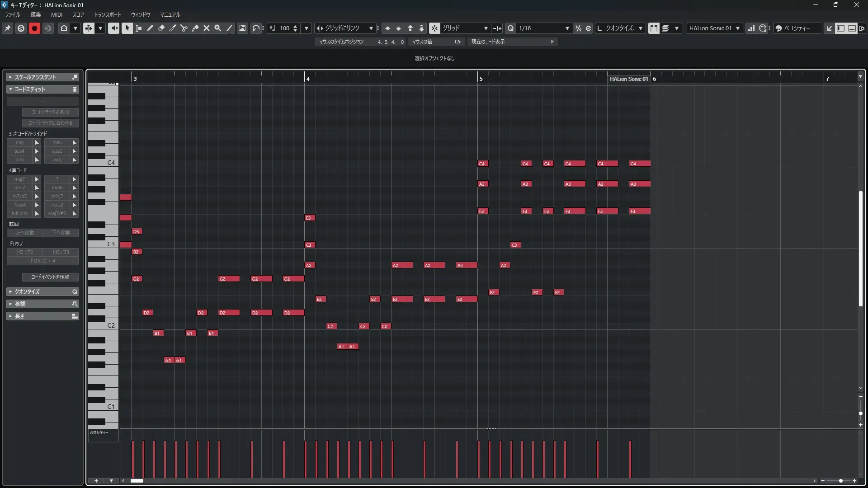Click the bar 5 marker on the ruler

pos(480,79)
